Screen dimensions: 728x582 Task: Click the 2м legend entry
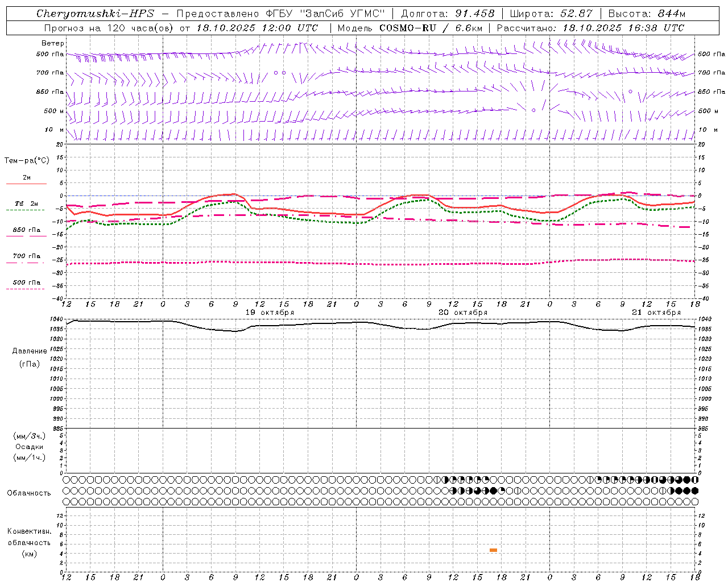27,178
